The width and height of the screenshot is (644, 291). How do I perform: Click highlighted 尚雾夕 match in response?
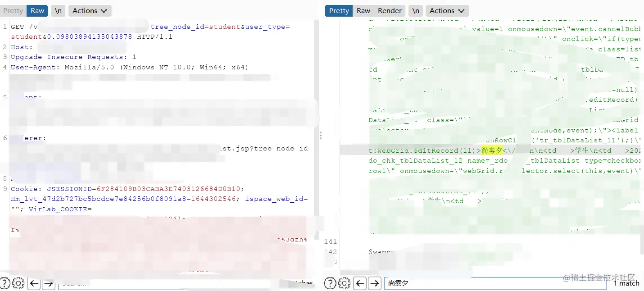[491, 150]
